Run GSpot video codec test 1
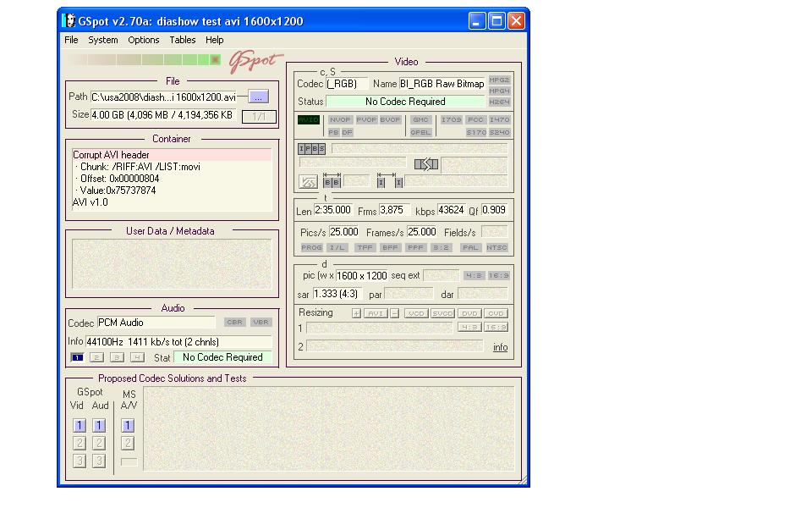This screenshot has height=508, width=812. [79, 426]
